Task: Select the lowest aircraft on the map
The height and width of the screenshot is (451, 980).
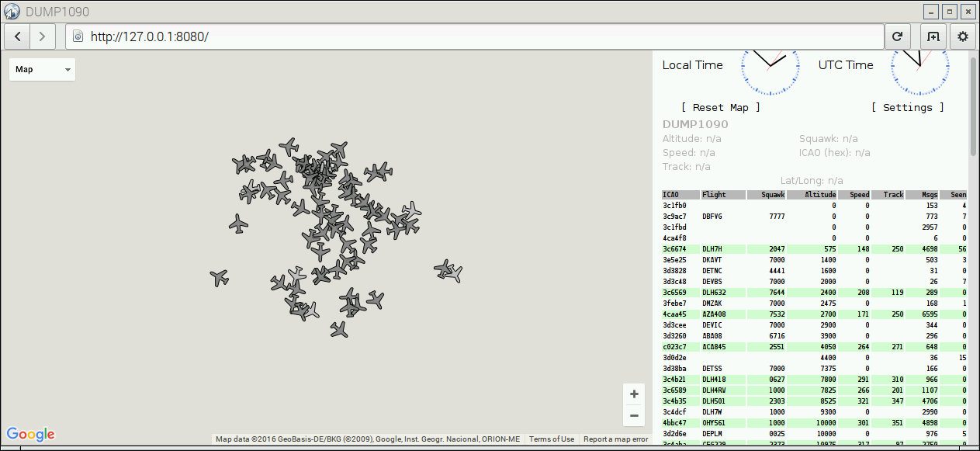Action: coord(338,330)
